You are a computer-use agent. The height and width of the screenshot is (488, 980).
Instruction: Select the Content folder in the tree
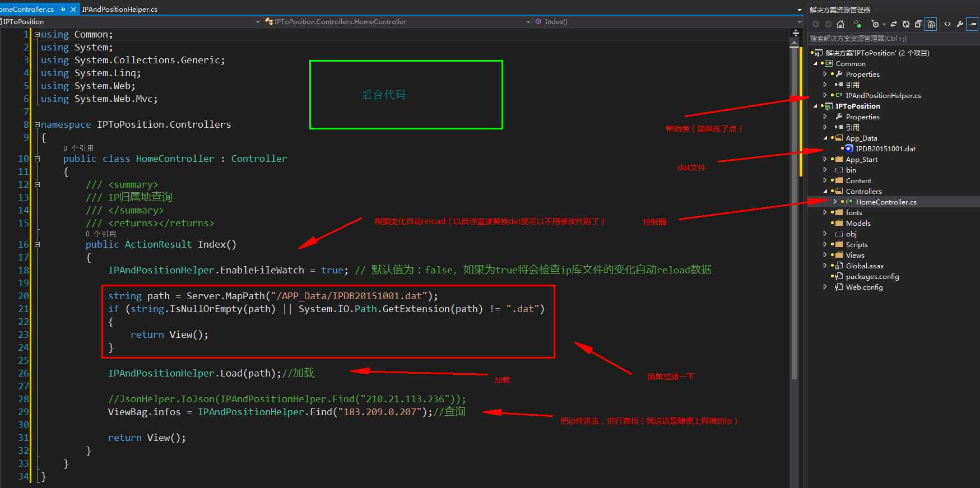point(858,180)
